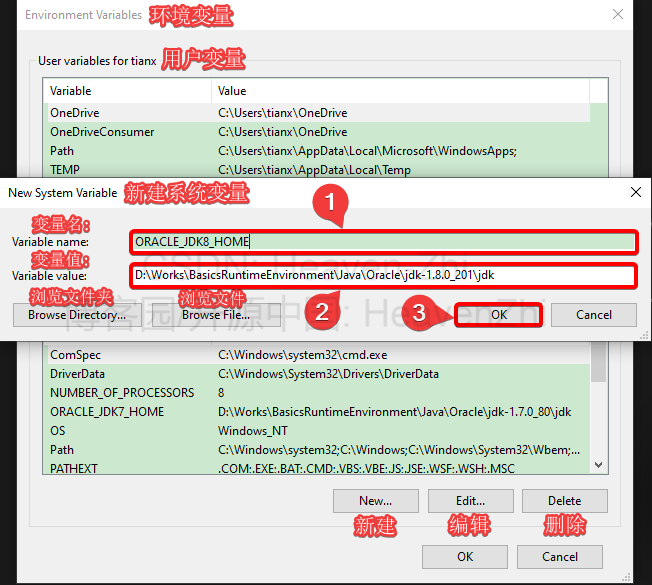652x585 pixels.
Task: Click the Value column header in user variables
Action: [x=401, y=91]
